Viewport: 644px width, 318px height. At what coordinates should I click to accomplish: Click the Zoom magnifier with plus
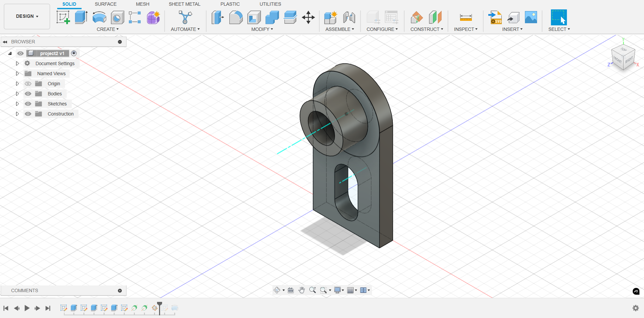[x=312, y=290]
